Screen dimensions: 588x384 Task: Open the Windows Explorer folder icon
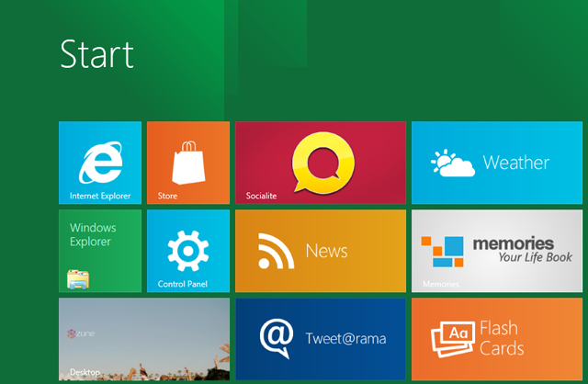pyautogui.click(x=78, y=279)
